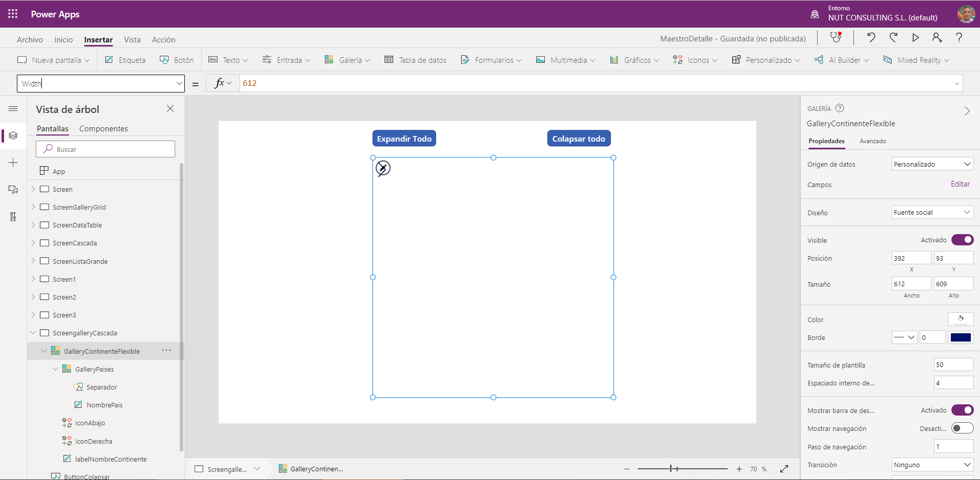This screenshot has height=480, width=980.
Task: Open the Power Apps waffle launcher
Action: [13, 14]
